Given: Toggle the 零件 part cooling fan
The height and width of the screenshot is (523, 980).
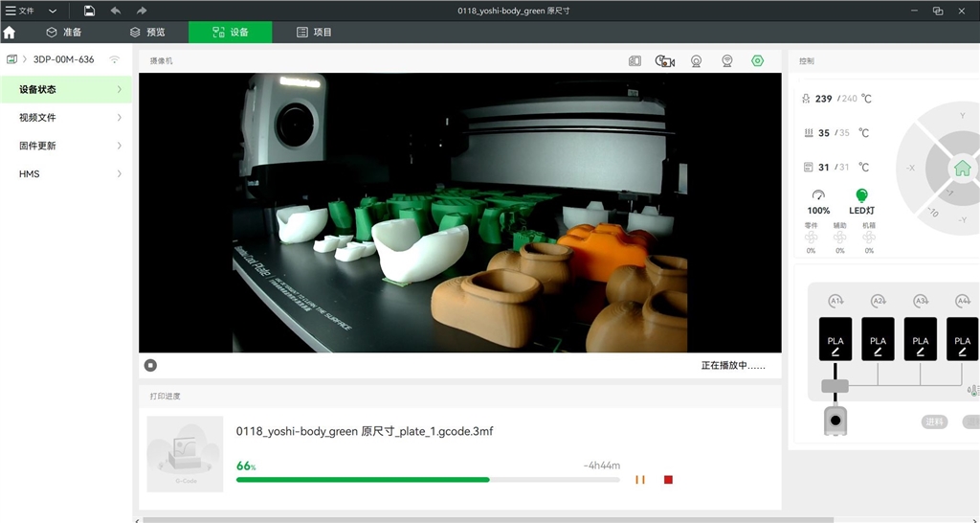Looking at the screenshot, I should [811, 238].
